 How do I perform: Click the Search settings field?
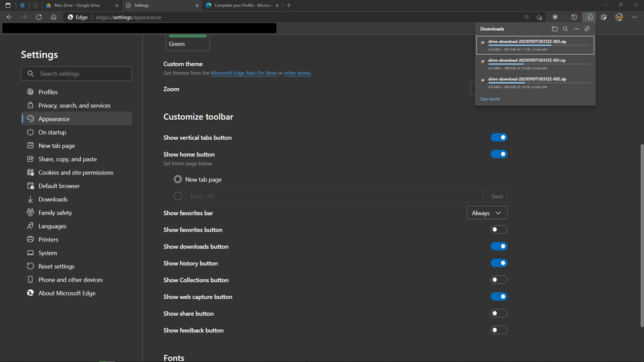[76, 73]
